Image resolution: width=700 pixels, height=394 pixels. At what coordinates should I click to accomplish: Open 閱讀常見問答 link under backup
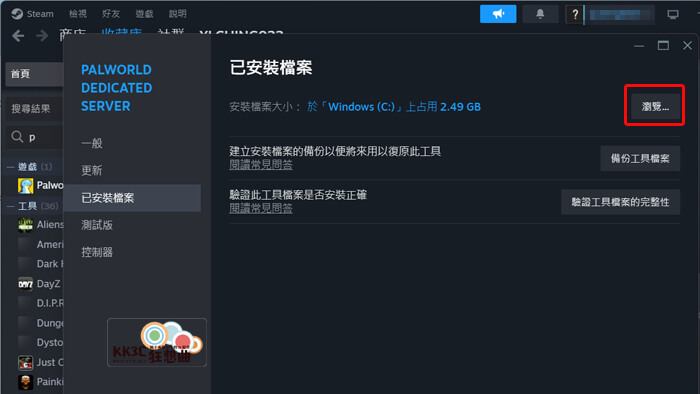[x=261, y=165]
